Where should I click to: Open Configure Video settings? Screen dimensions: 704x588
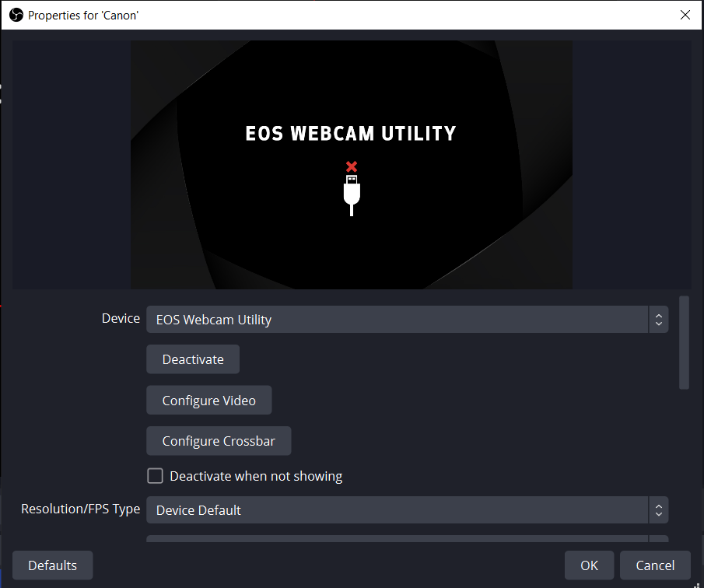[x=208, y=401]
